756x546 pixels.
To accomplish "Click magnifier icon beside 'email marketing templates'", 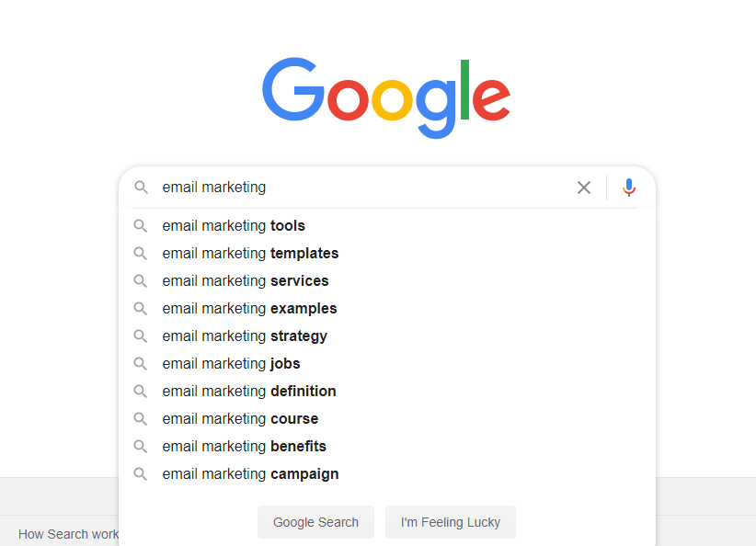I will pos(141,254).
